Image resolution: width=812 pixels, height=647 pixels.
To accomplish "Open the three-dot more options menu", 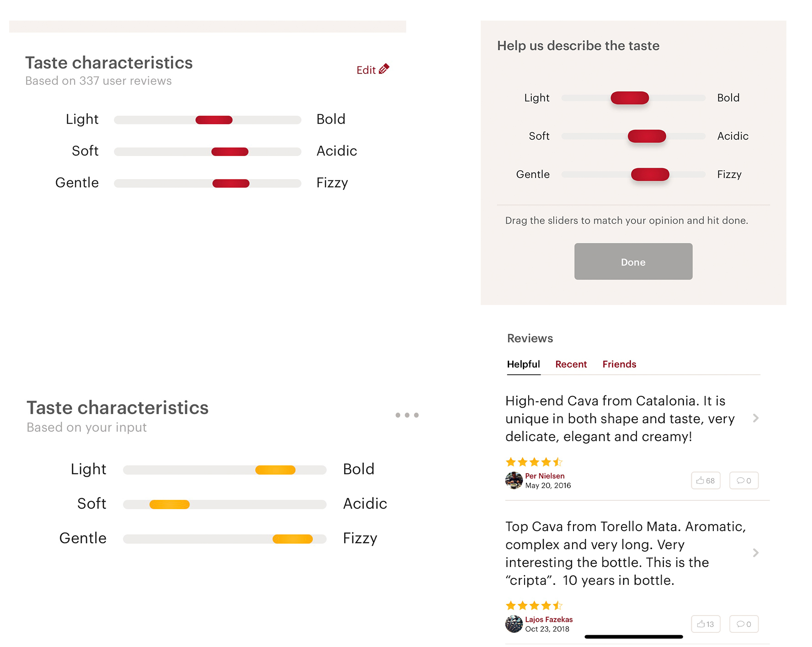I will pos(407,415).
